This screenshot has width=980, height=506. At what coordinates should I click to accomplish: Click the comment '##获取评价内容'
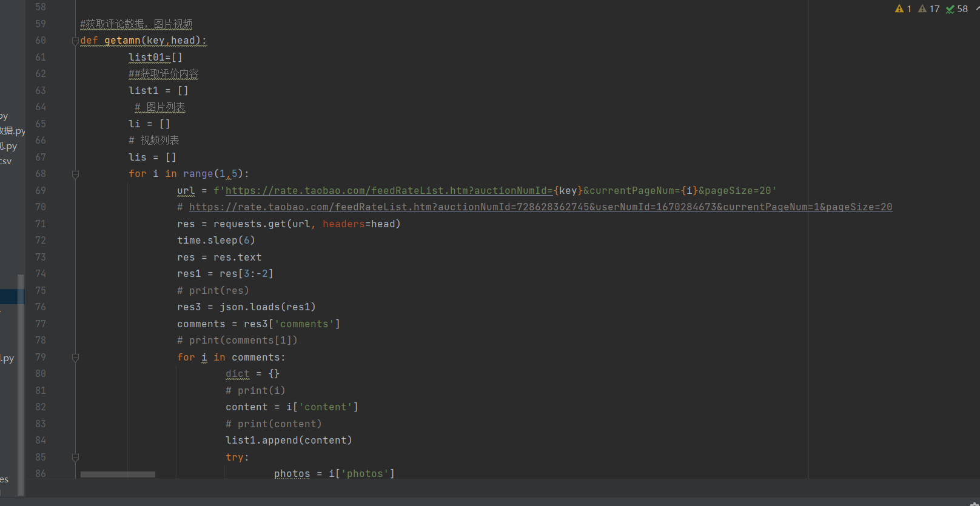(164, 74)
